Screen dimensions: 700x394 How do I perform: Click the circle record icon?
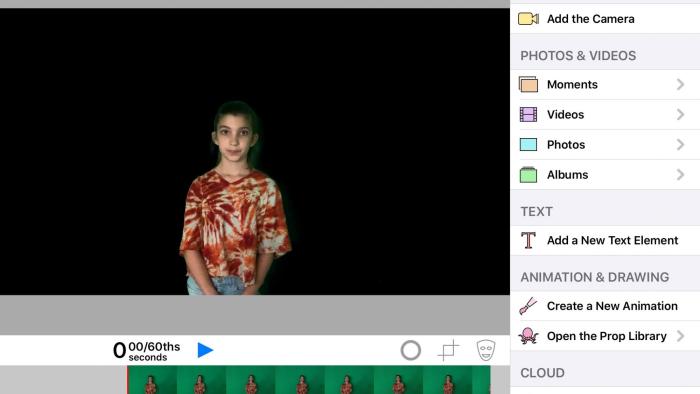(411, 350)
